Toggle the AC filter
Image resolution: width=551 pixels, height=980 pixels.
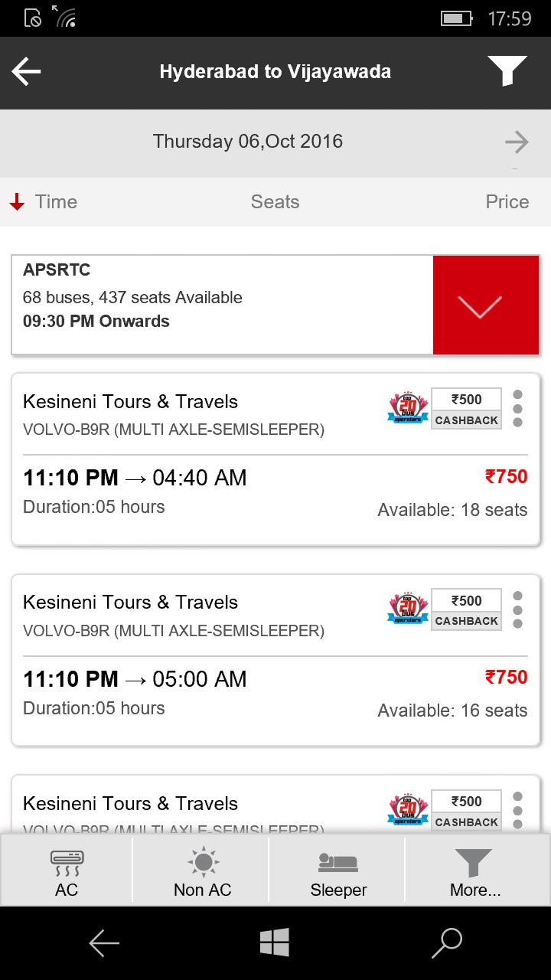click(67, 873)
